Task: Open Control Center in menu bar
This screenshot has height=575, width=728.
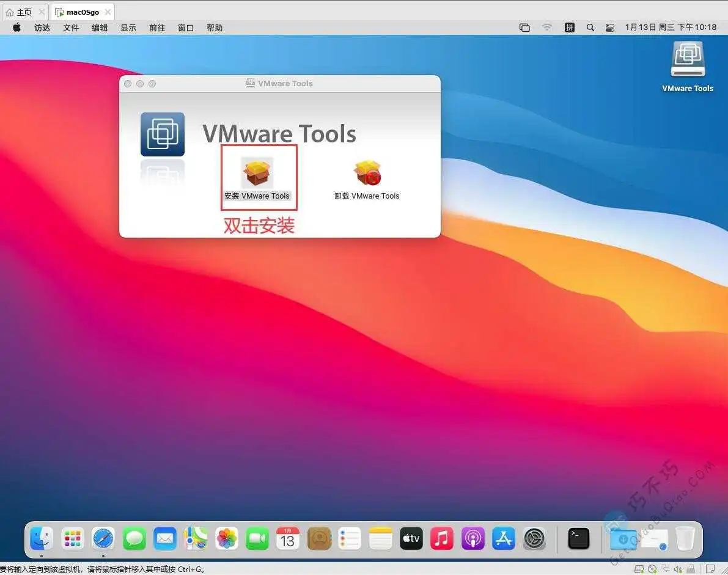Action: [x=610, y=27]
